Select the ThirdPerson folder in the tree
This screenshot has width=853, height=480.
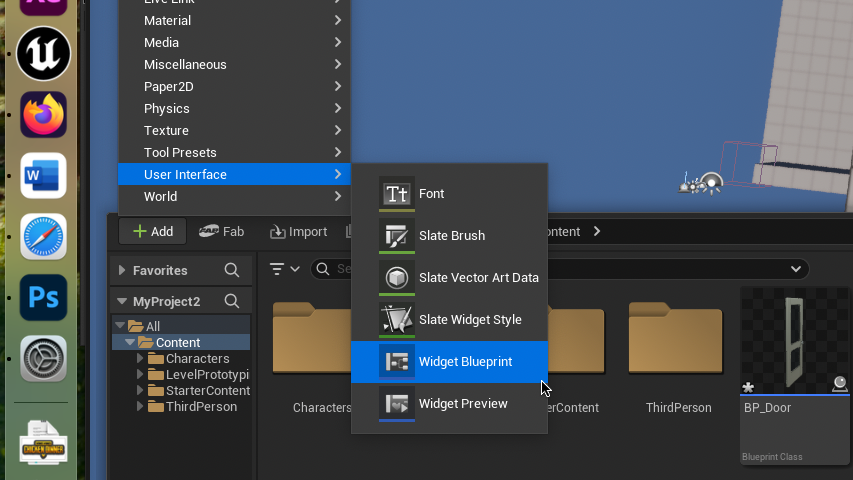pyautogui.click(x=201, y=407)
